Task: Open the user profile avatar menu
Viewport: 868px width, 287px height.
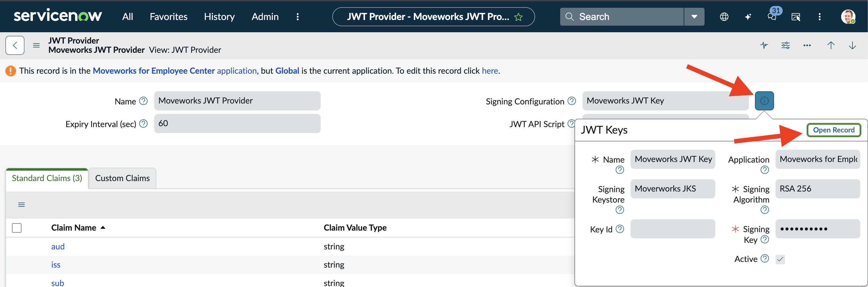Action: [x=848, y=16]
